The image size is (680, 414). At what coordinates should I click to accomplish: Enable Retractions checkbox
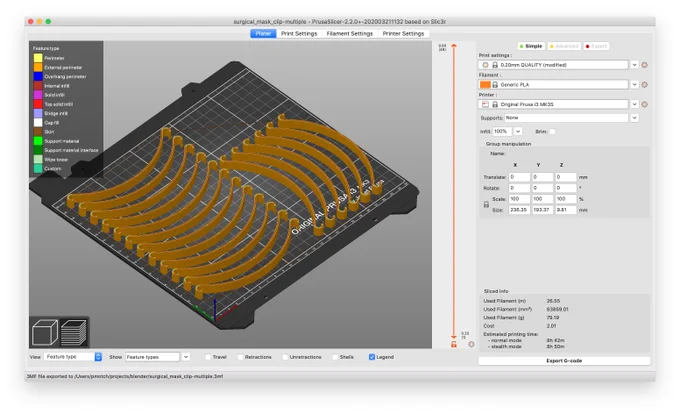240,357
